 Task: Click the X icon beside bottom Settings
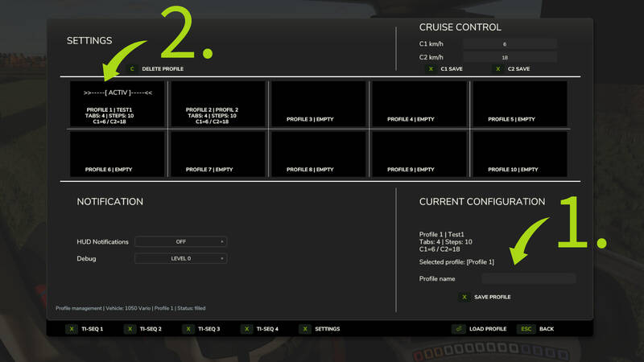[305, 329]
